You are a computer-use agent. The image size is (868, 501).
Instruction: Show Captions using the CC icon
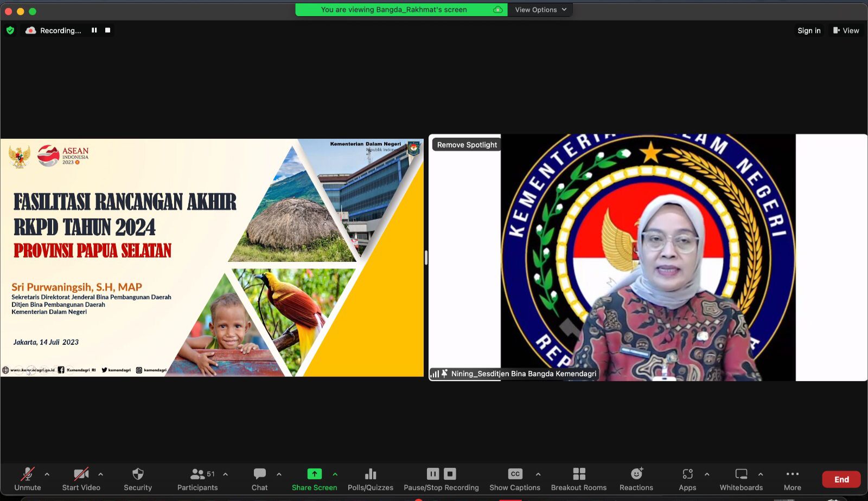click(x=515, y=474)
